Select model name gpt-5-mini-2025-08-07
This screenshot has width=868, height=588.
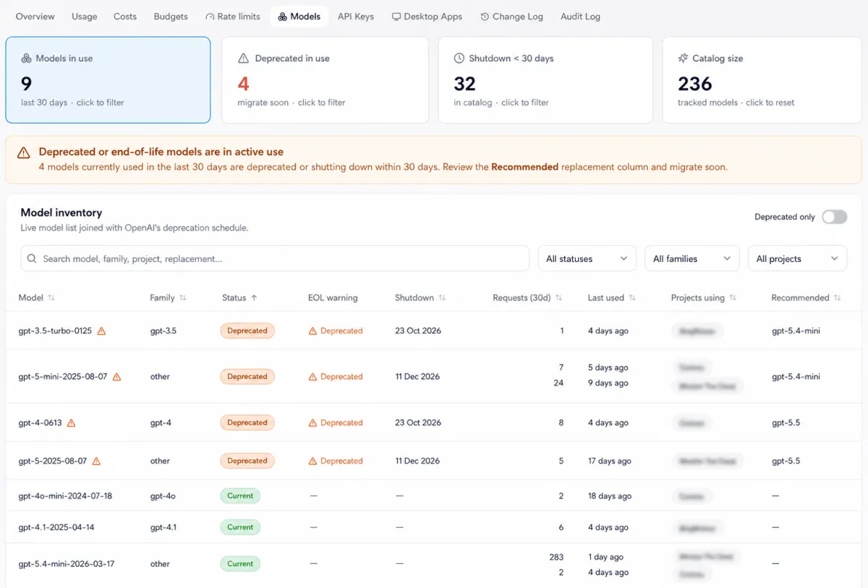point(63,377)
